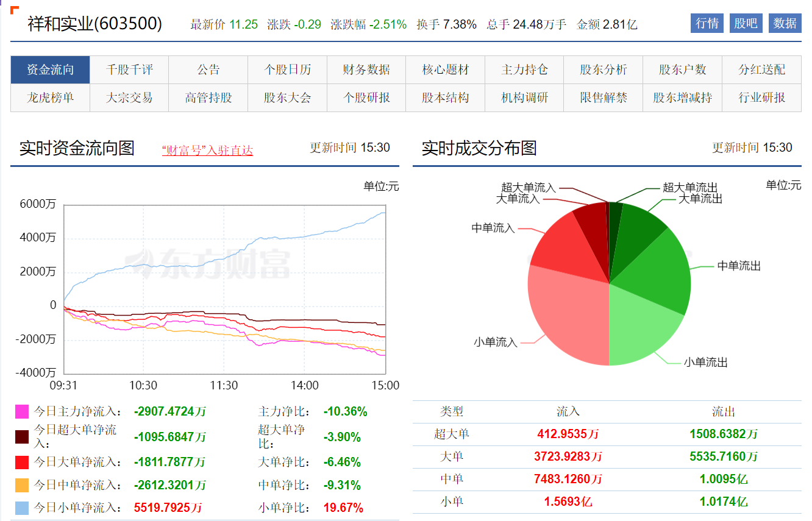Click the light blue 今日小单净流入 swatch

click(x=22, y=508)
